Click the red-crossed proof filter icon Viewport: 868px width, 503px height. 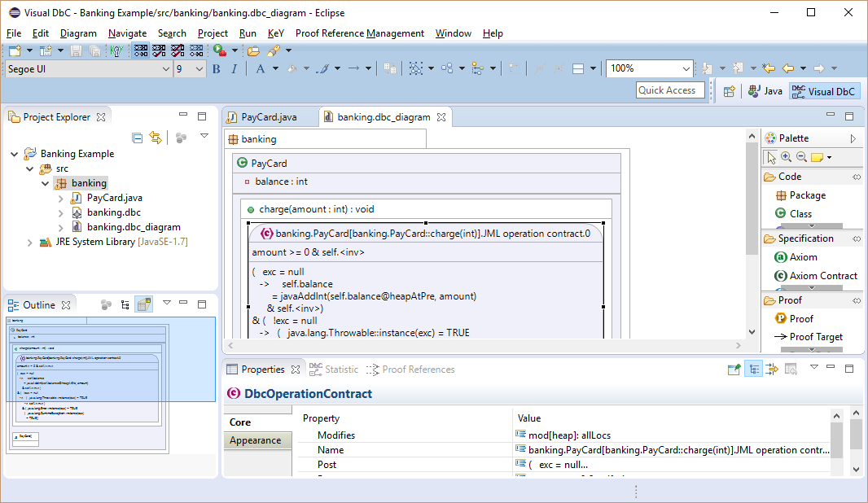pos(178,51)
